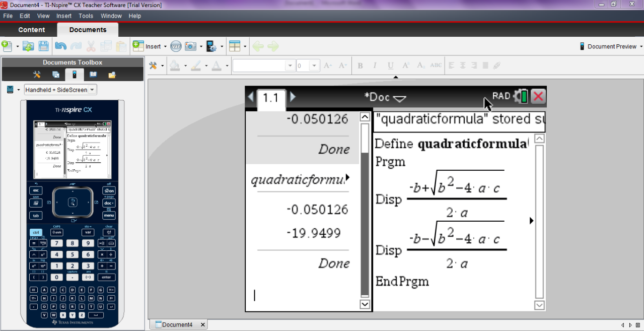644x331 pixels.
Task: Click the trig key on the handheld
Action: point(43,243)
